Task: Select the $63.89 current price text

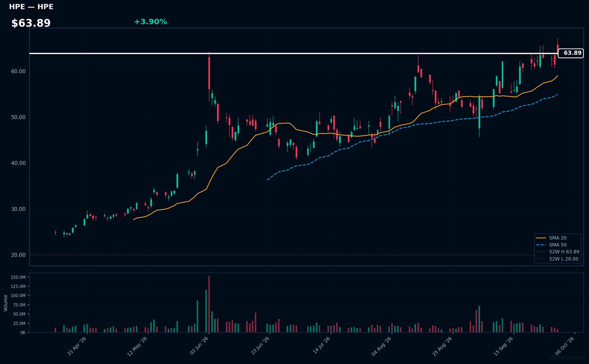Action: pos(31,23)
